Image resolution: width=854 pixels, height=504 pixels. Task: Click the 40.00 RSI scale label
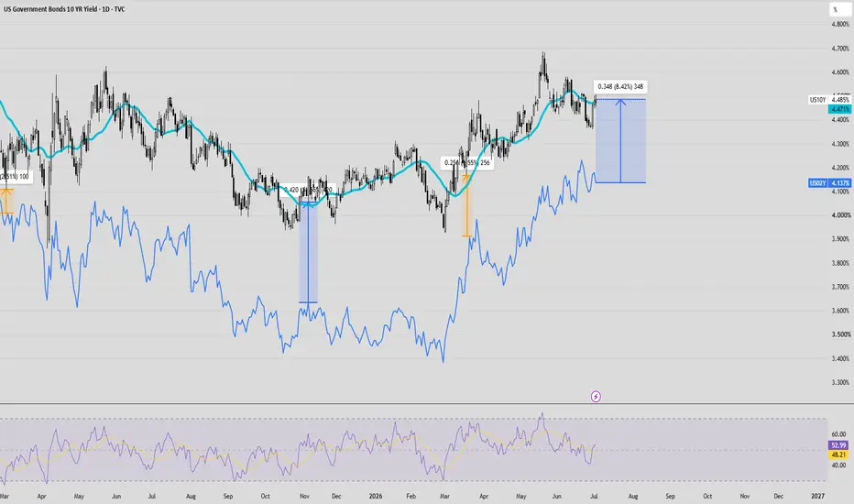coord(838,466)
